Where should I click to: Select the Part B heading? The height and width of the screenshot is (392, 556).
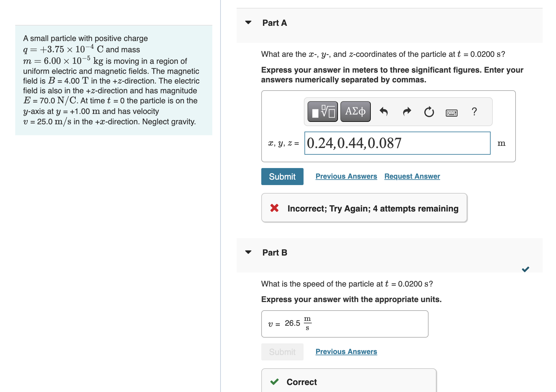click(x=274, y=252)
